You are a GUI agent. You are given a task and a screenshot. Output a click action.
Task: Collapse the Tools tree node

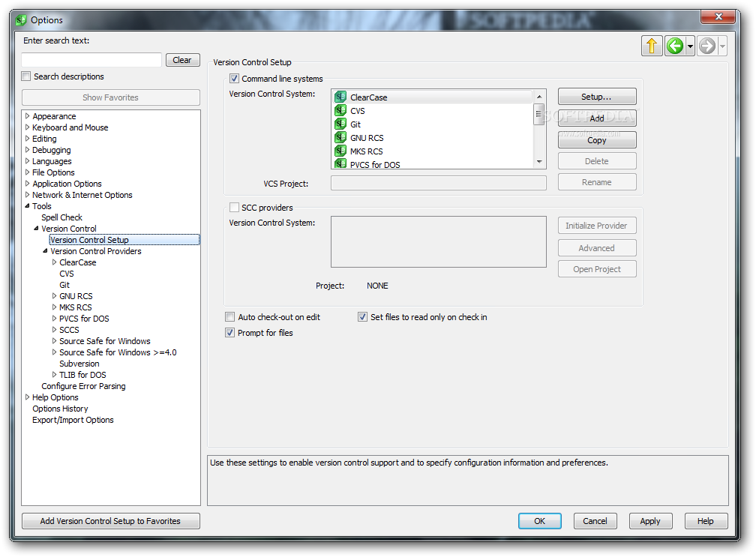point(28,205)
